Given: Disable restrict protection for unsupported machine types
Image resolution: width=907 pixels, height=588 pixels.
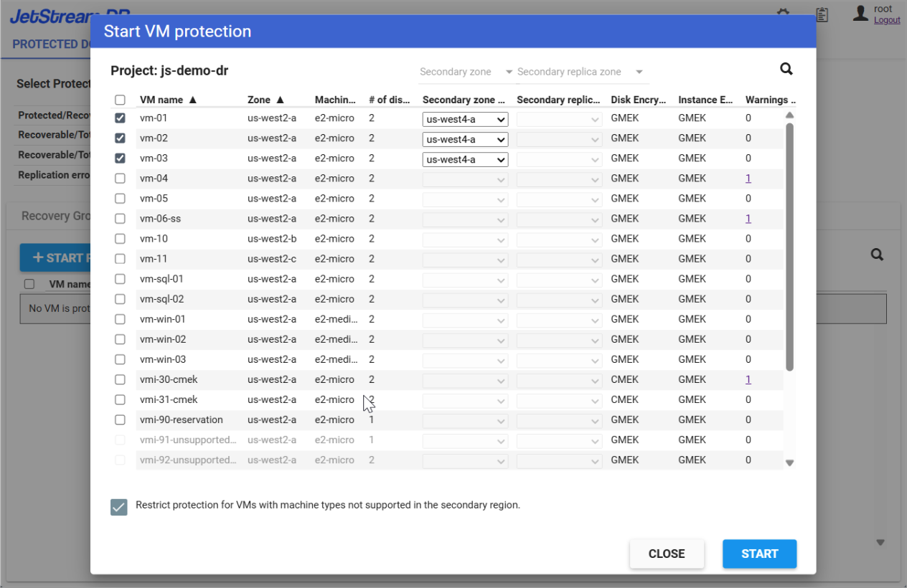Looking at the screenshot, I should [119, 507].
